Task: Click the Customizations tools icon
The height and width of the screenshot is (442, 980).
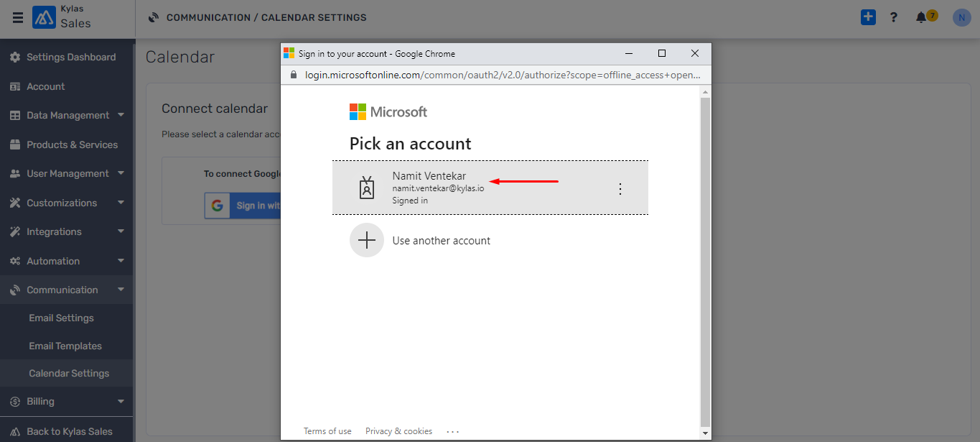Action: [14, 203]
